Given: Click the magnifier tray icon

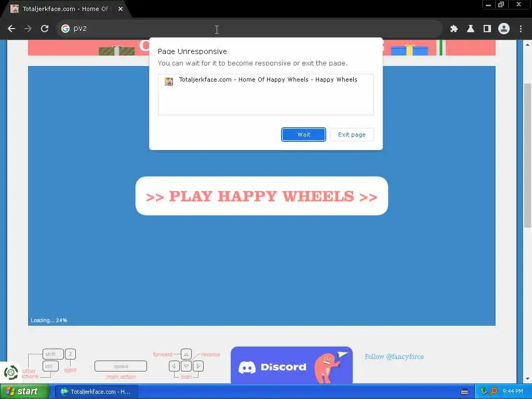Looking at the screenshot, I should (494, 391).
